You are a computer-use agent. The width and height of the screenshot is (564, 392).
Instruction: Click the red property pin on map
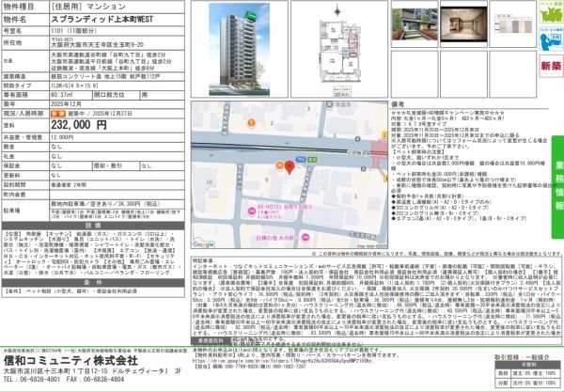[x=290, y=167]
